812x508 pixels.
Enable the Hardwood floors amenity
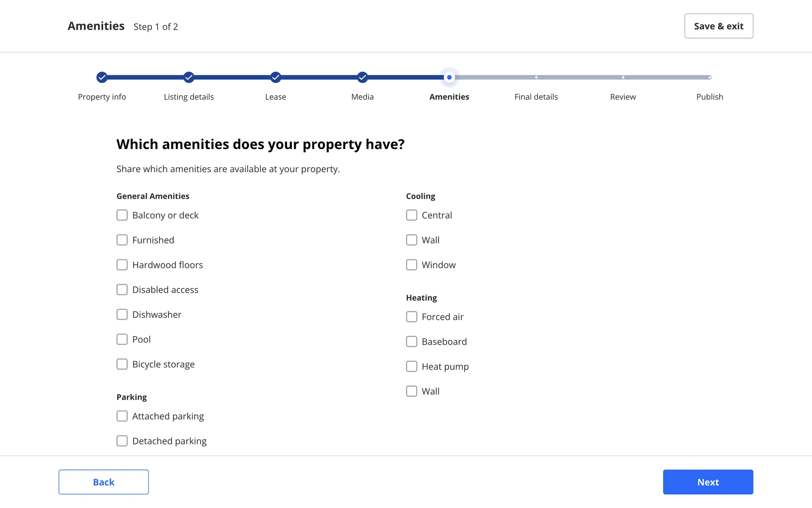[122, 265]
